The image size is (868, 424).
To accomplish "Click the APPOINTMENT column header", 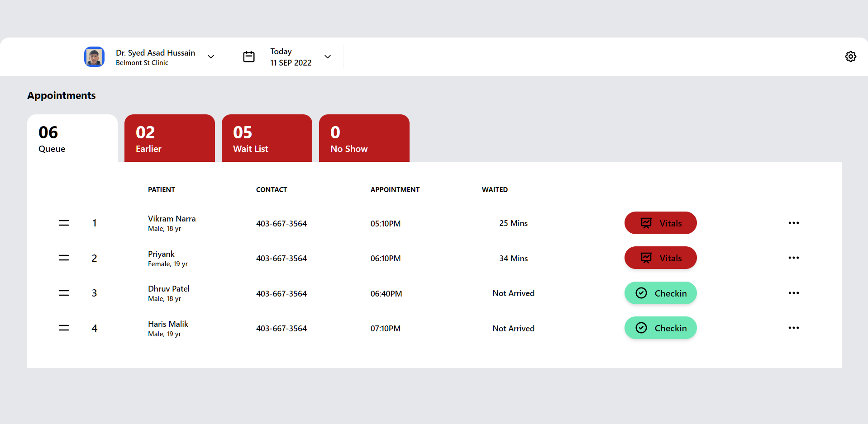I will click(x=395, y=190).
